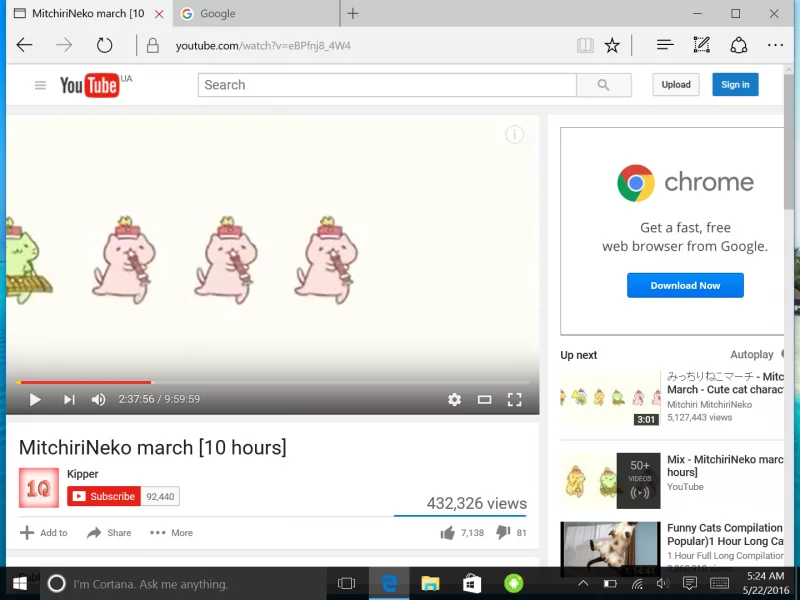The width and height of the screenshot is (800, 600).
Task: Open the Windows Store taskbar icon
Action: (x=472, y=583)
